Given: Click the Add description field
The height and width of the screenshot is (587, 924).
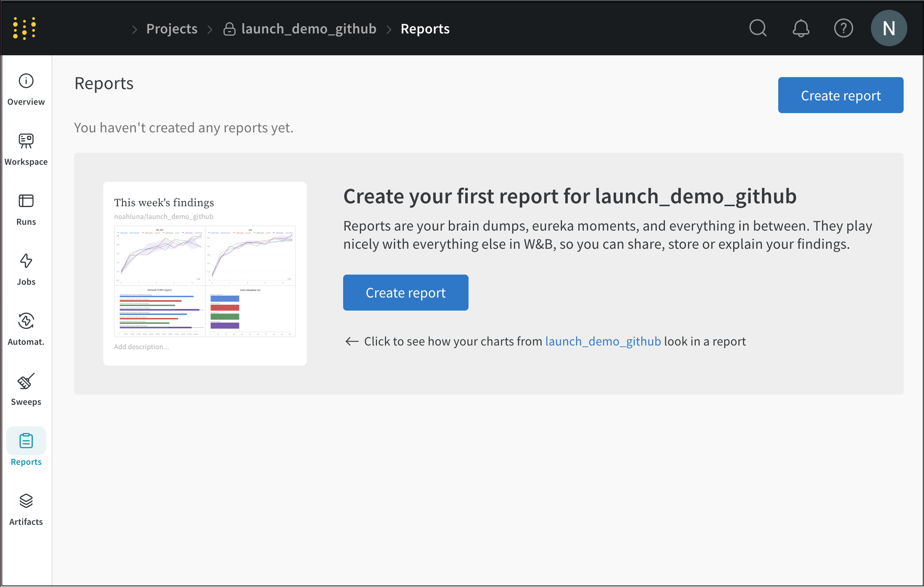Looking at the screenshot, I should [x=142, y=346].
